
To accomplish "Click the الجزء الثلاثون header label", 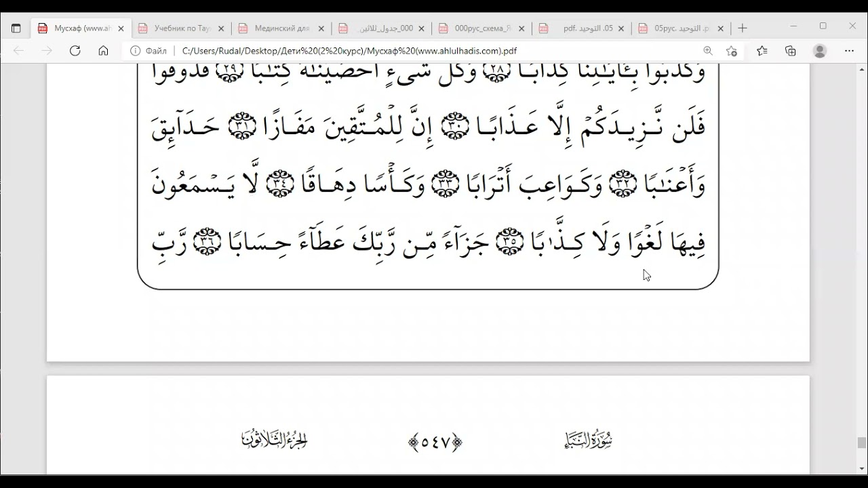I will 274,439.
